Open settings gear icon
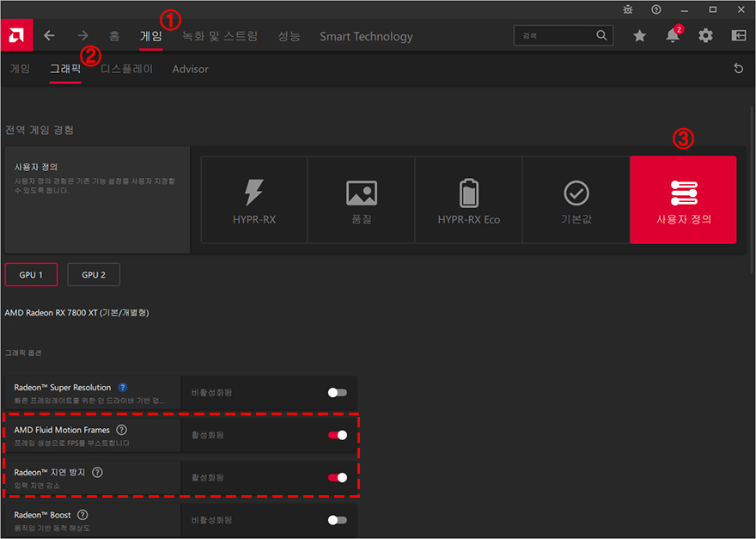 705,36
